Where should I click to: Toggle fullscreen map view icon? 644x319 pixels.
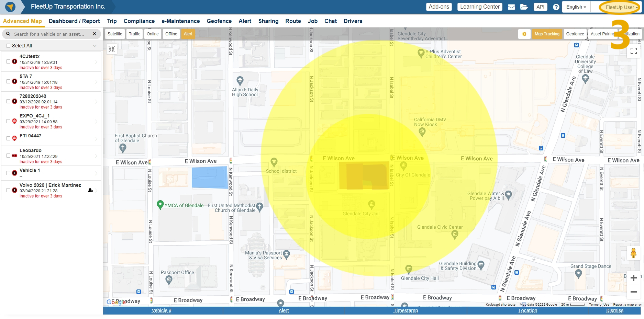click(x=634, y=51)
